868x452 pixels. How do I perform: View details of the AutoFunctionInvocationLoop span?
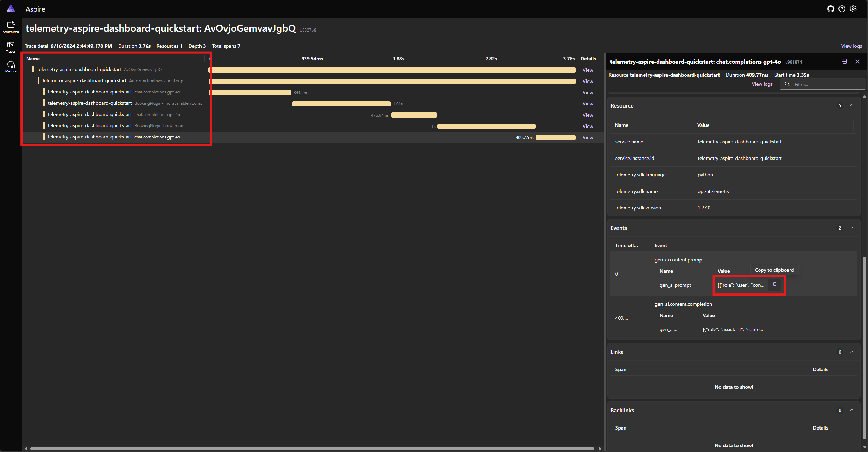588,81
